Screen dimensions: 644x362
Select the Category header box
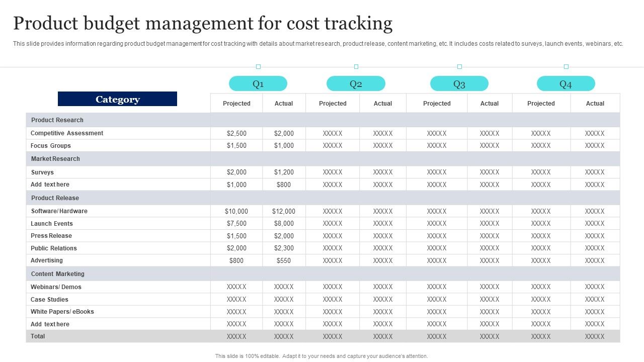[117, 99]
